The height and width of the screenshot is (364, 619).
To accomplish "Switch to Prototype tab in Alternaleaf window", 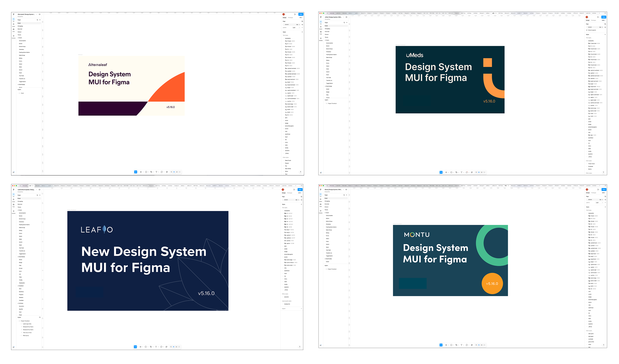I will click(290, 18).
